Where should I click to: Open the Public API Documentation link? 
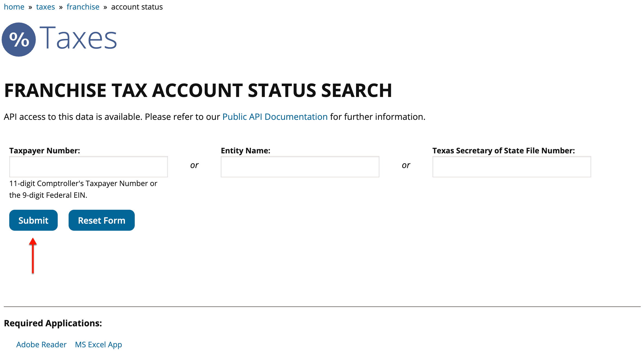pos(275,117)
